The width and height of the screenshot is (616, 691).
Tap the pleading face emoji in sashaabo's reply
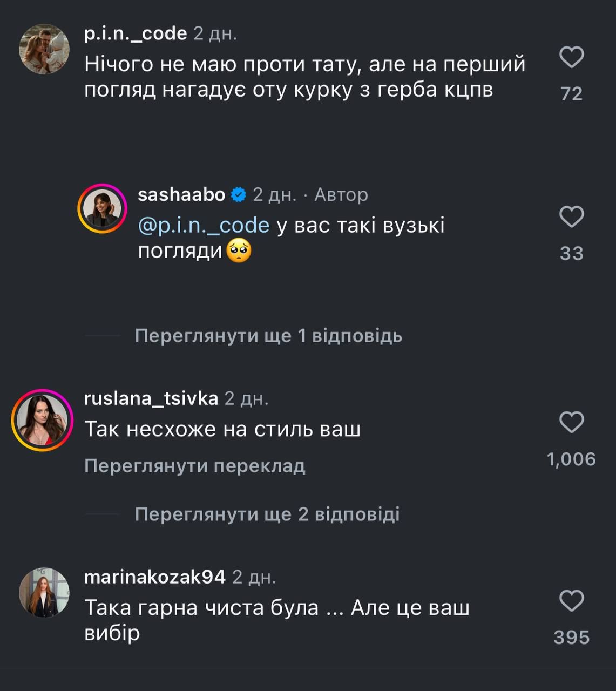(x=239, y=252)
